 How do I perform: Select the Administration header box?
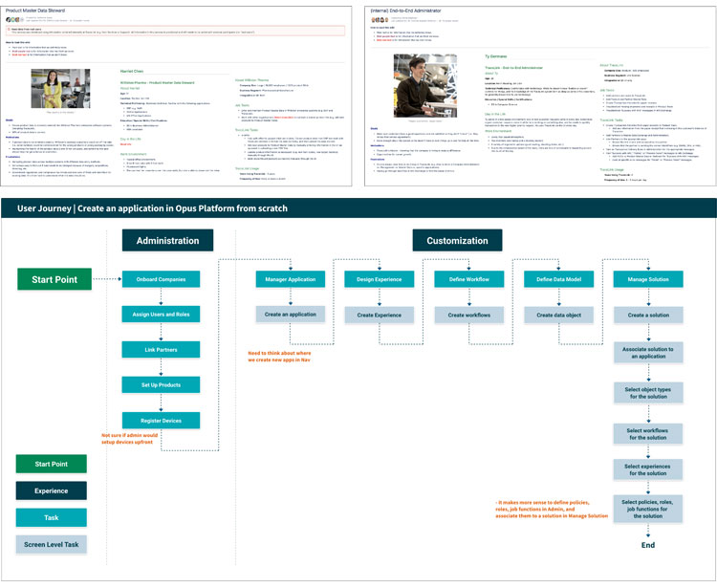167,241
